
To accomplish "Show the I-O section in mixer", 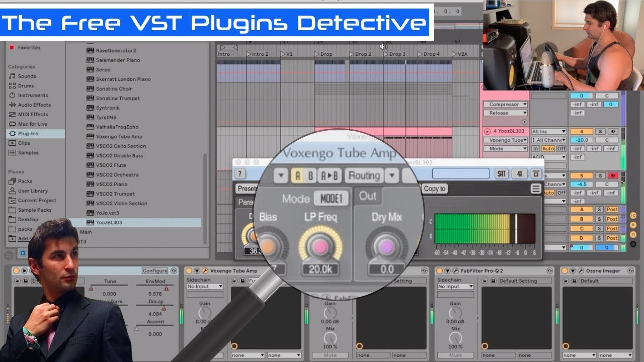I will click(x=633, y=215).
